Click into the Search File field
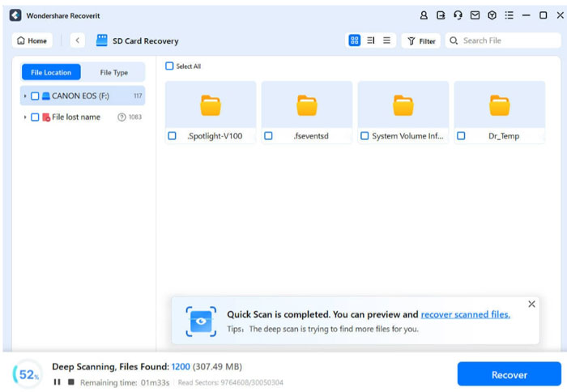Viewport: 567px width, 392px height. click(x=503, y=40)
